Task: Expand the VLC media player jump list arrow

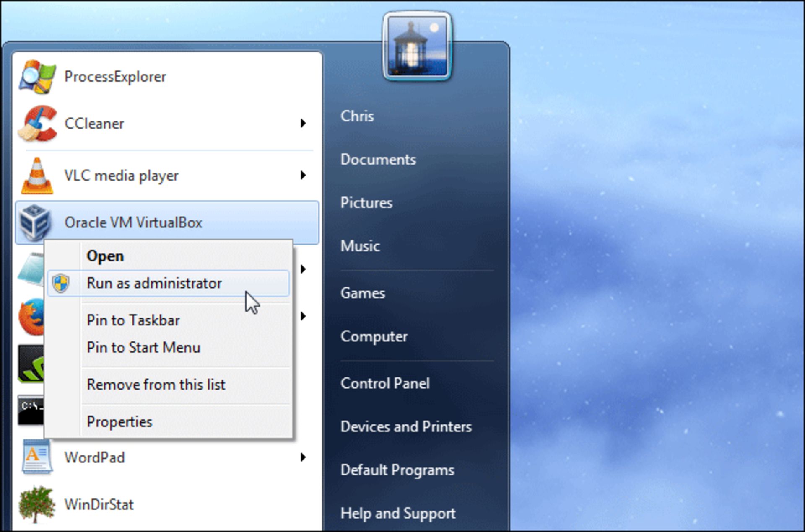Action: [303, 175]
